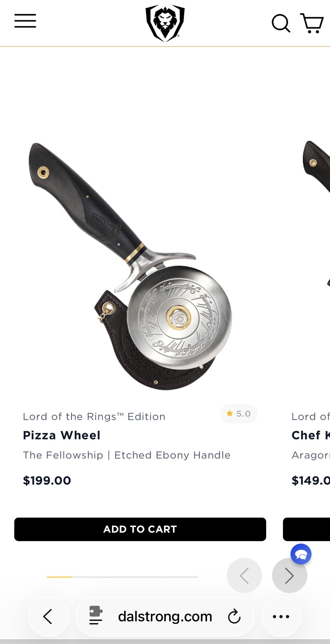
Task: Tap the carousel progress bar indicator
Action: [x=123, y=577]
